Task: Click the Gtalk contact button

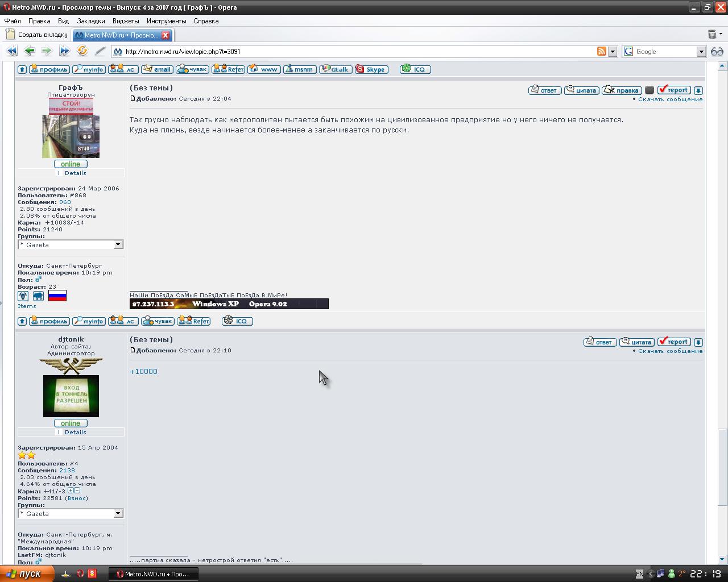Action: [336, 69]
